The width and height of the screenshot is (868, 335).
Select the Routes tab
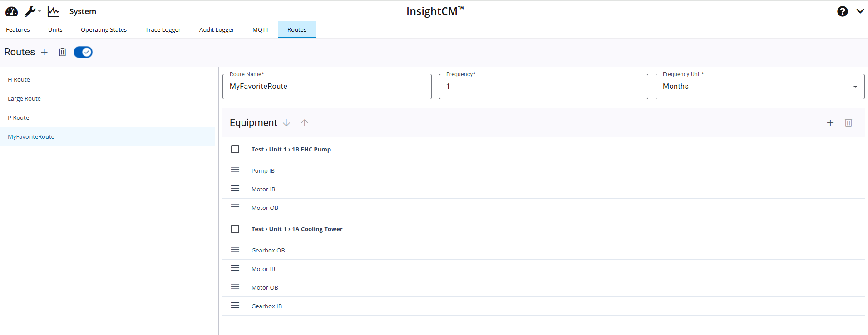click(297, 29)
